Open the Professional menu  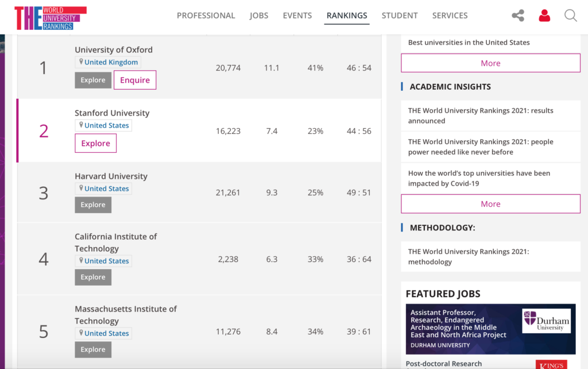pyautogui.click(x=206, y=16)
